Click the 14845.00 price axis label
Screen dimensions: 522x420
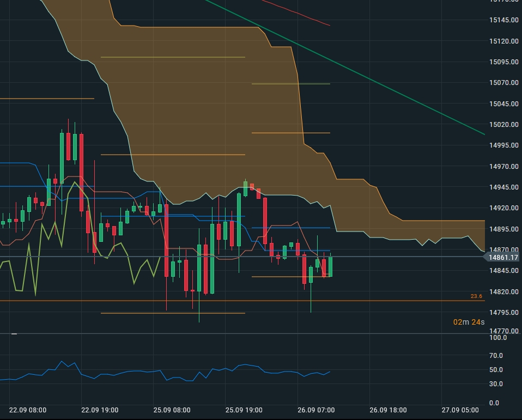click(x=503, y=270)
